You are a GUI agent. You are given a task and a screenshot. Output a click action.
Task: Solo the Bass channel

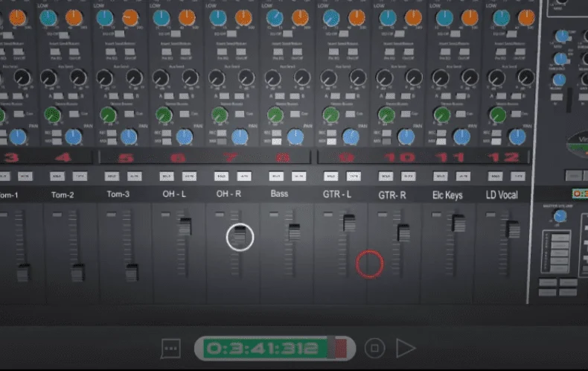276,176
